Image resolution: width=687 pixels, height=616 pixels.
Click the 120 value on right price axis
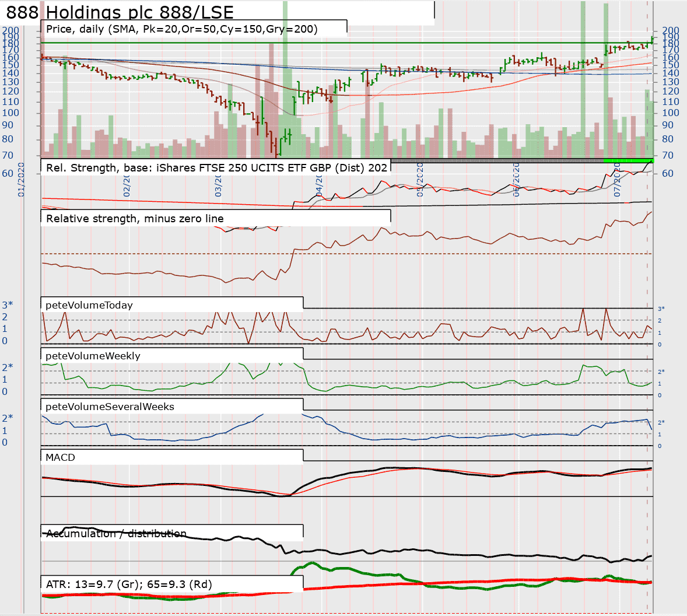(x=670, y=91)
